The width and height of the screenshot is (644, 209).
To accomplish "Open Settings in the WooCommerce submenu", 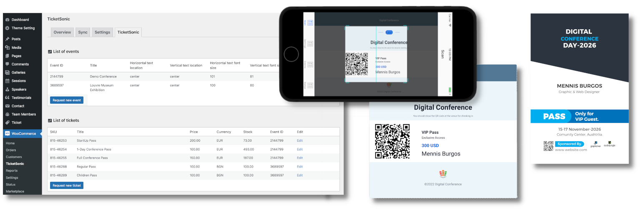I will tap(12, 178).
